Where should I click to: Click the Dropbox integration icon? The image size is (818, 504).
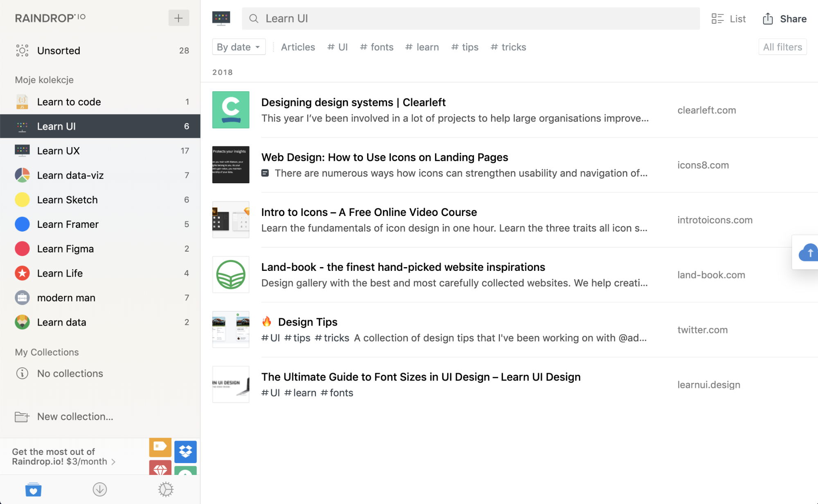(x=185, y=452)
